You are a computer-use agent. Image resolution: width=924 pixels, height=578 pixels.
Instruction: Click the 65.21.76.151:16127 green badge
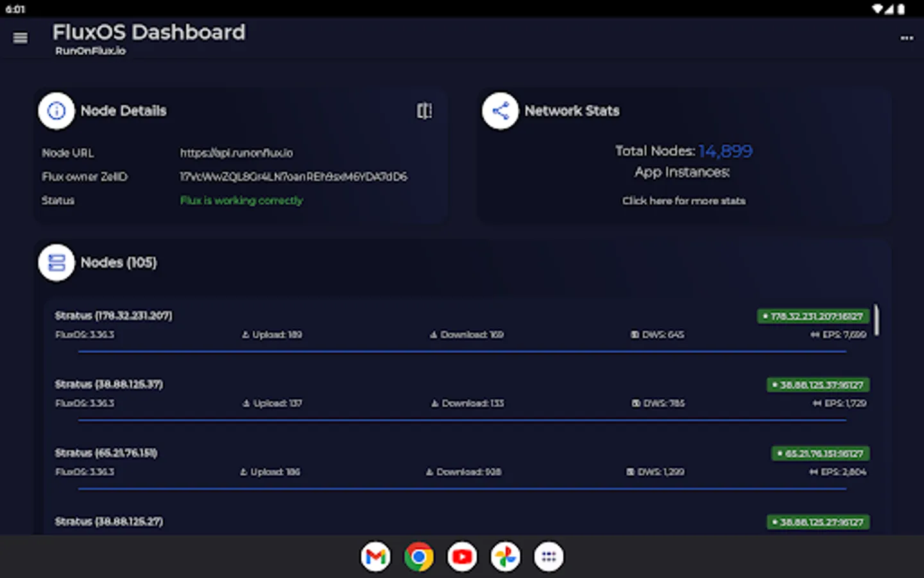(821, 453)
